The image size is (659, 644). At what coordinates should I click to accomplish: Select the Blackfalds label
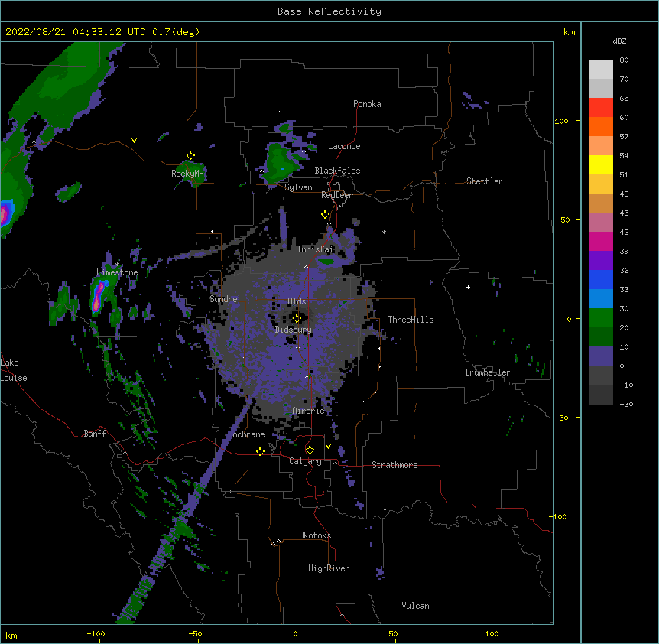point(337,171)
